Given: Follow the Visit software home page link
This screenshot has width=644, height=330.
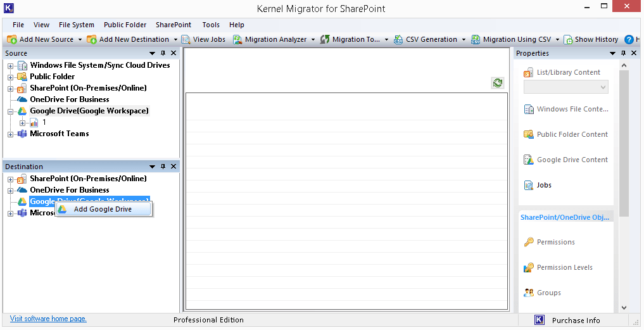Looking at the screenshot, I should pyautogui.click(x=49, y=319).
